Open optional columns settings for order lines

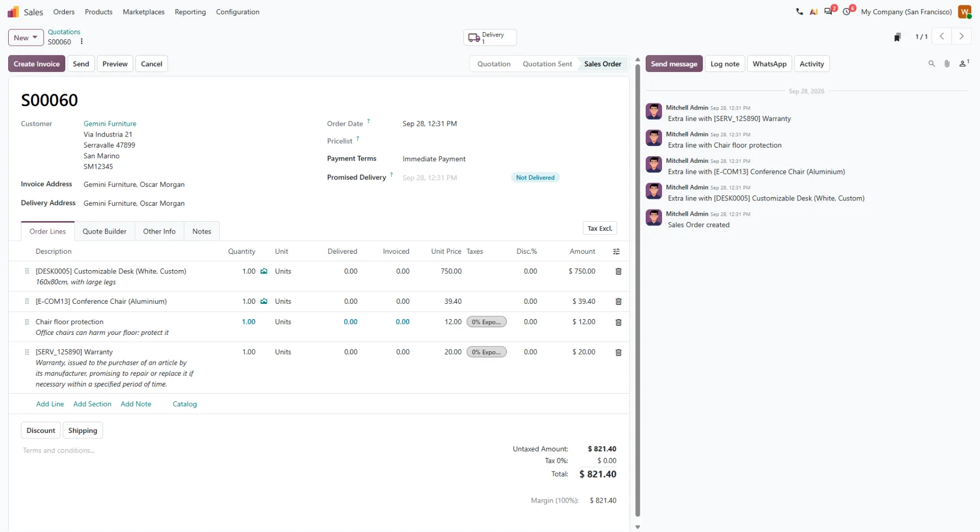click(x=616, y=252)
